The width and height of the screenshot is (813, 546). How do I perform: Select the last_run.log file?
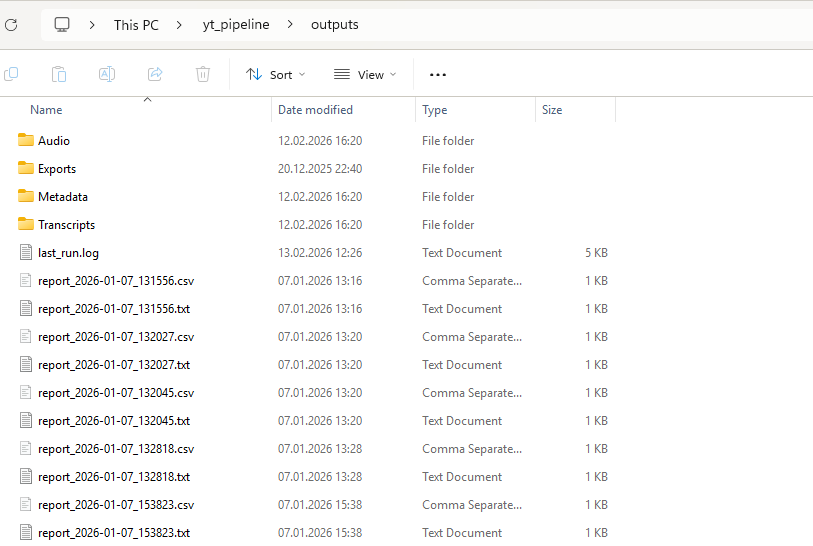(x=68, y=253)
